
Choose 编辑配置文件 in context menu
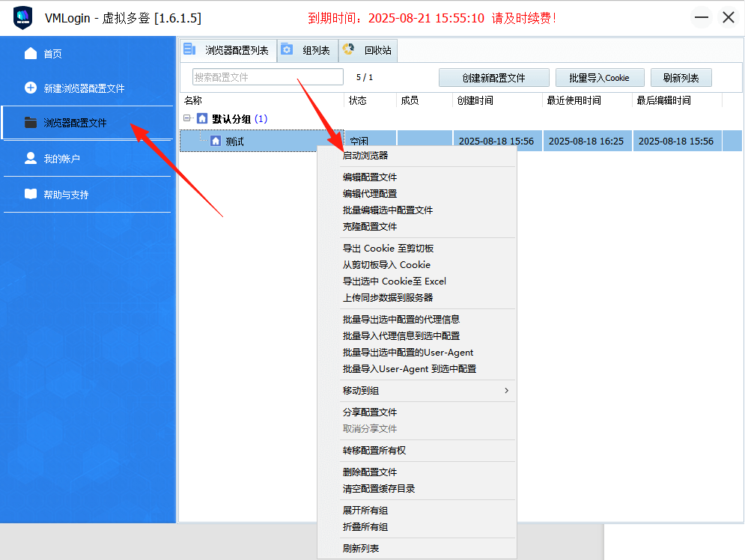coord(370,177)
